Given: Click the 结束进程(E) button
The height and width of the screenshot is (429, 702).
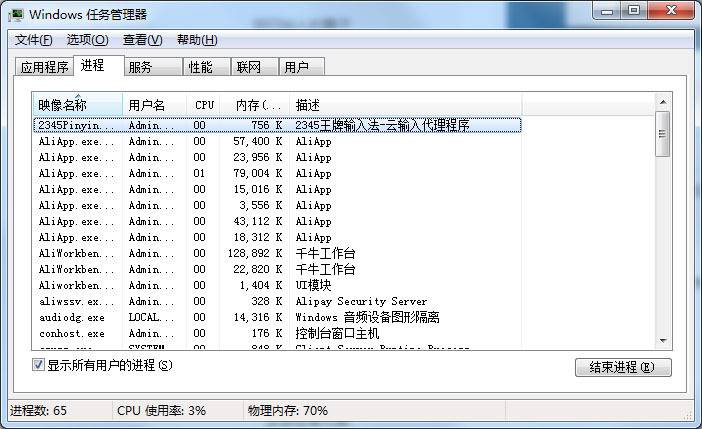Looking at the screenshot, I should pos(623,367).
